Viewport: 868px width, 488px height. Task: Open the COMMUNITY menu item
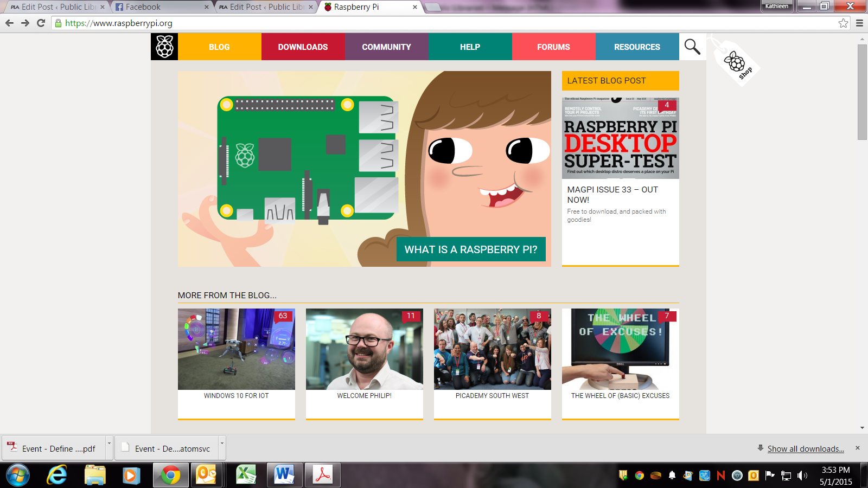[x=387, y=47]
